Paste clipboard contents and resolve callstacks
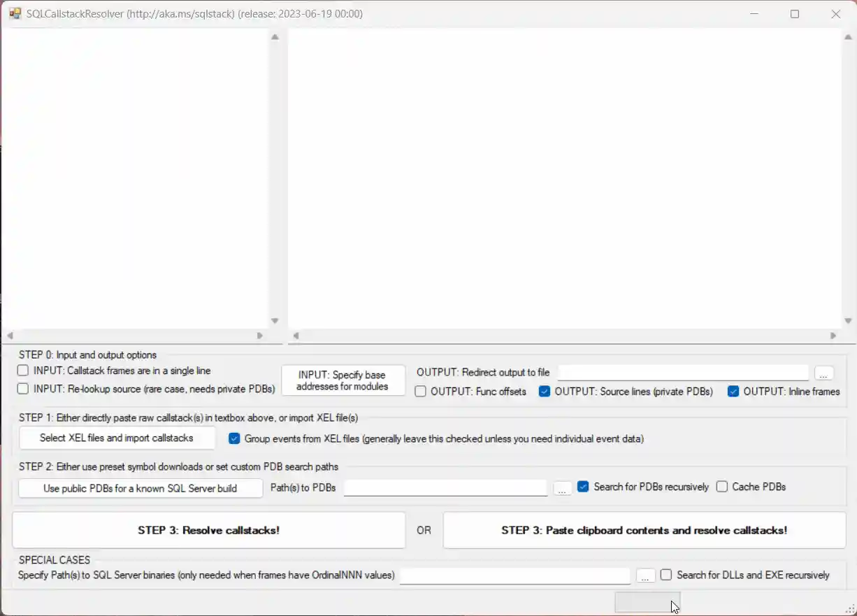 [644, 530]
